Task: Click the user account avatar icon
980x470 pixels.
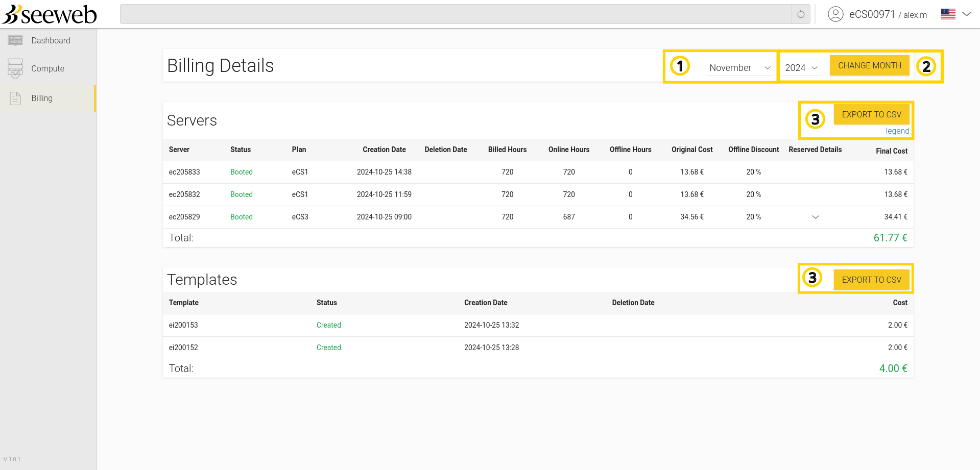Action: pos(835,14)
